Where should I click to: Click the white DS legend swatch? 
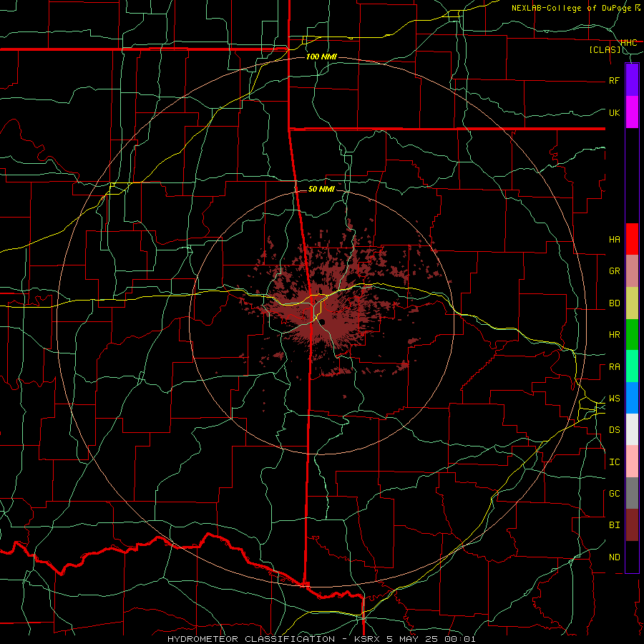[x=632, y=429]
